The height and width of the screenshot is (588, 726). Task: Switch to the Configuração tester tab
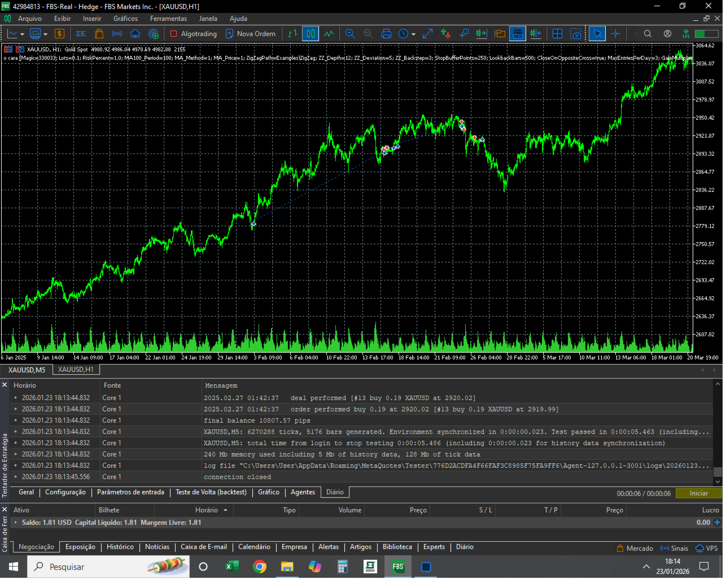pyautogui.click(x=65, y=492)
